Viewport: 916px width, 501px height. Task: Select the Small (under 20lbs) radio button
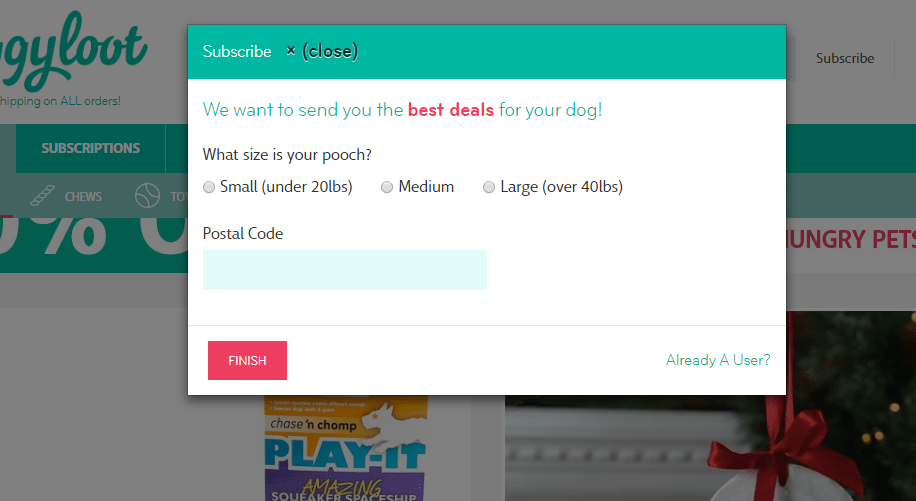pos(209,187)
